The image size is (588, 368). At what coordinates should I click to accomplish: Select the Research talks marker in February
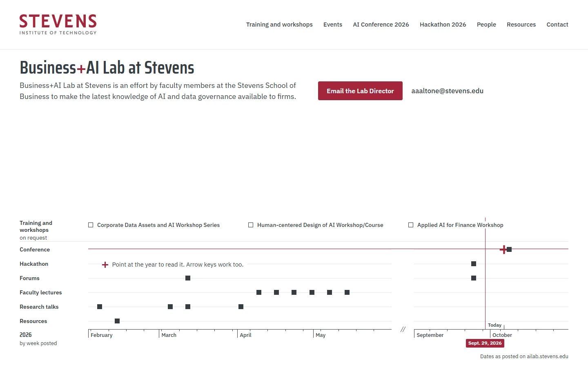click(100, 307)
